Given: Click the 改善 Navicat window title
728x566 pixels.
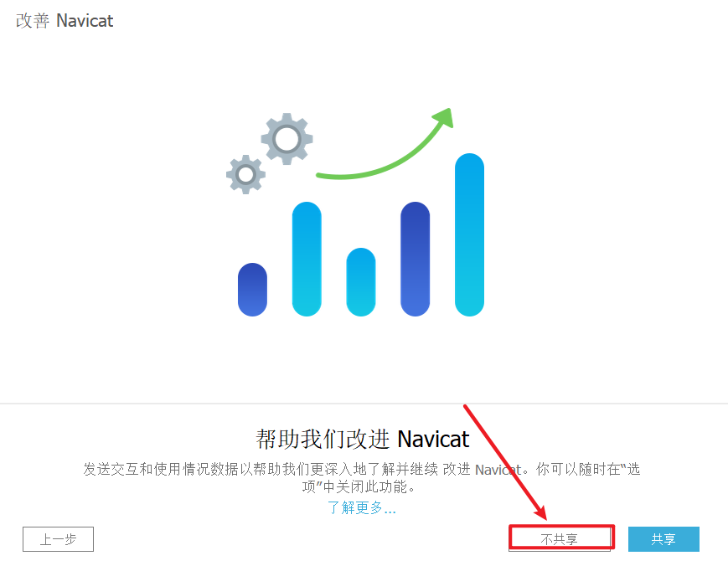Looking at the screenshot, I should point(65,21).
